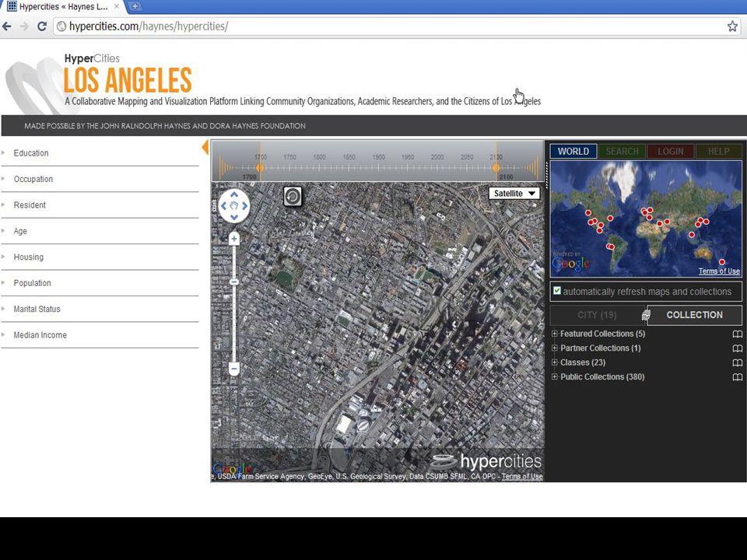The image size is (747, 560).
Task: Click the browser forward arrow
Action: pyautogui.click(x=24, y=26)
